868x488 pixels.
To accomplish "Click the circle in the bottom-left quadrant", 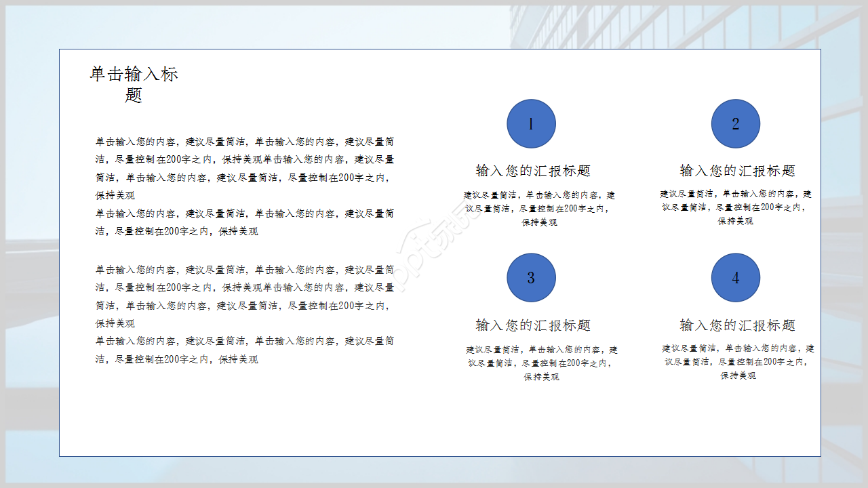I will tap(531, 278).
